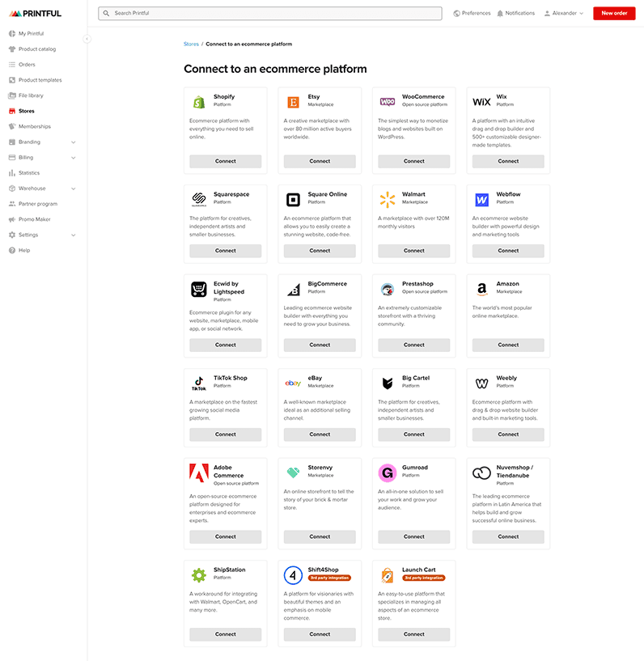
Task: Click the red New order button
Action: pos(614,14)
